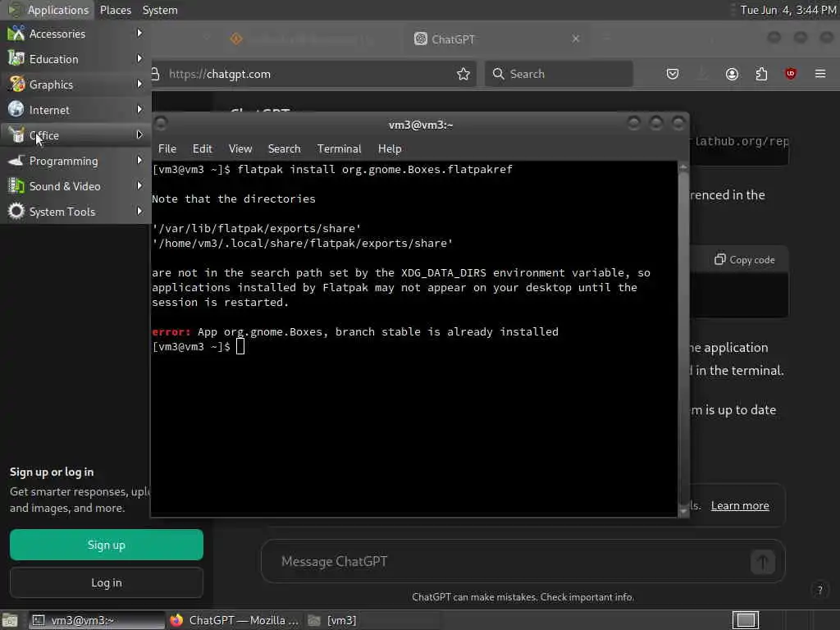Select the Sound & Video icon

tap(16, 186)
